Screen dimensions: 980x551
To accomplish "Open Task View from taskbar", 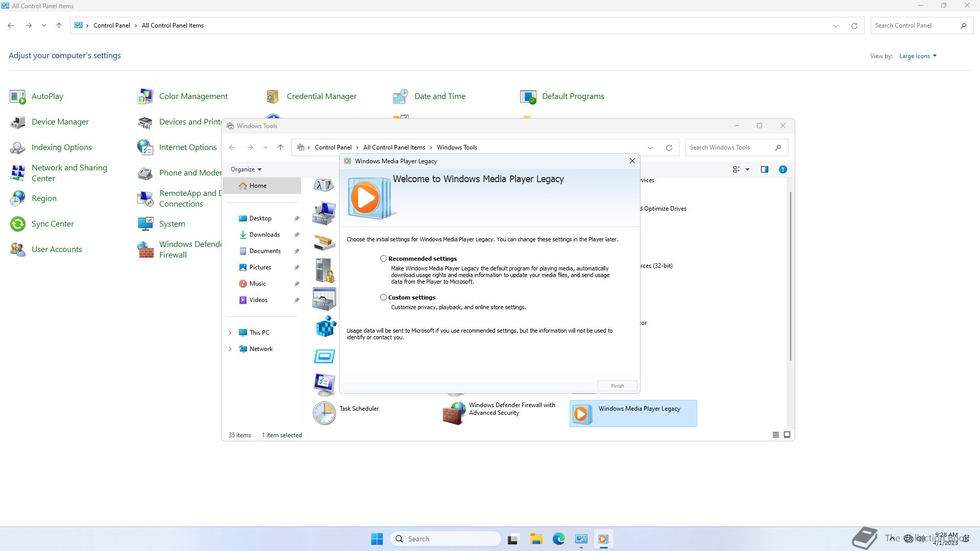I will (513, 539).
